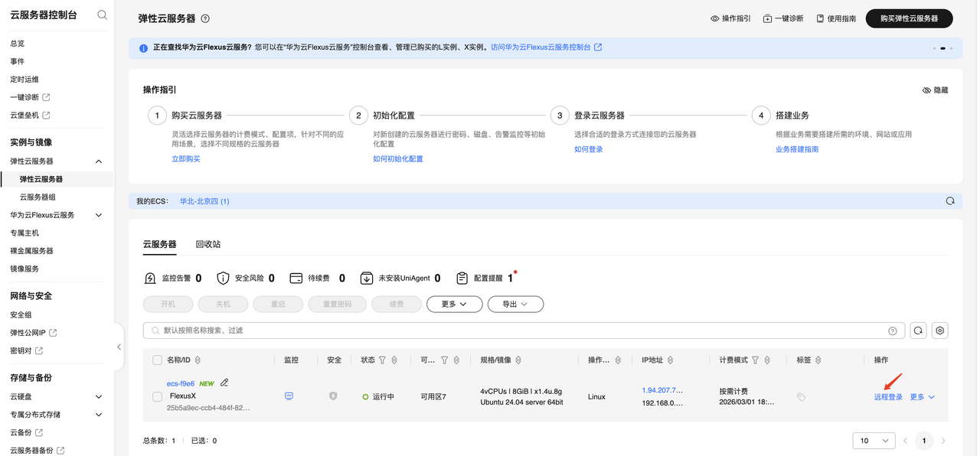Viewport: 980px width, 456px height.
Task: Hide the 操作指引 guide using the 隐藏 toggle
Action: click(x=939, y=90)
